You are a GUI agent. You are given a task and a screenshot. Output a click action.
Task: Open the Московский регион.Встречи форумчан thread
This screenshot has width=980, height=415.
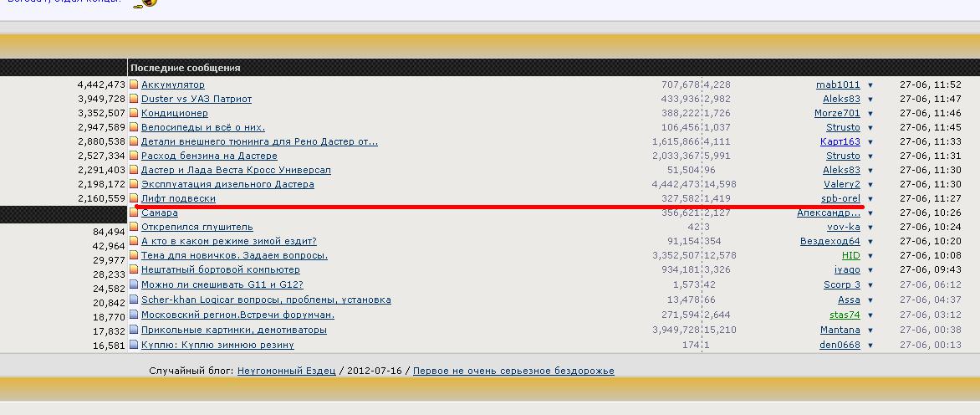pos(237,315)
